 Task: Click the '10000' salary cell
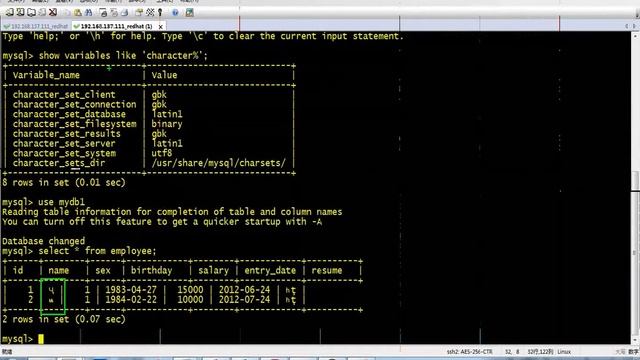click(190, 300)
